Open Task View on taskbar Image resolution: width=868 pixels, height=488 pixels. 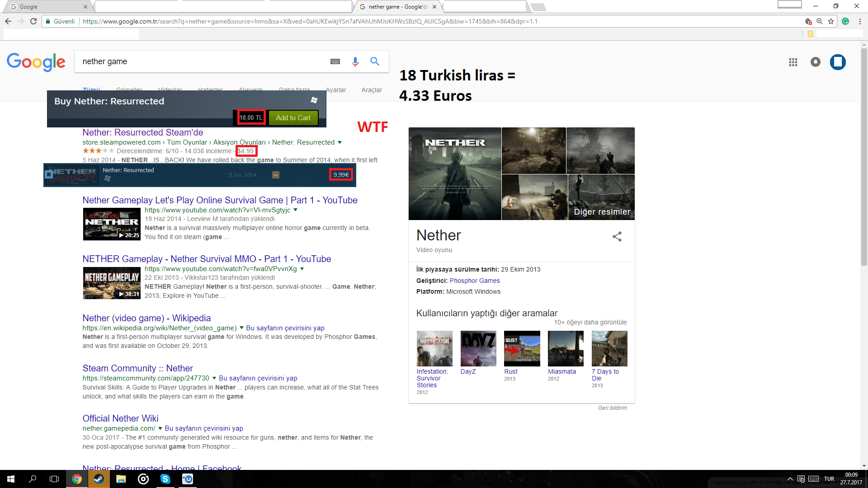(54, 479)
